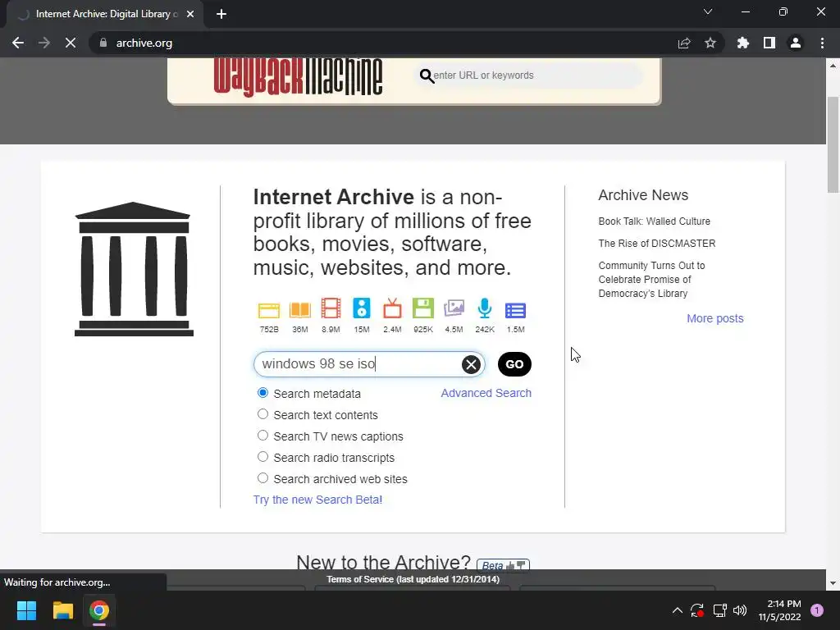This screenshot has height=630, width=840.
Task: Open the notification badge in taskbar
Action: 817,610
